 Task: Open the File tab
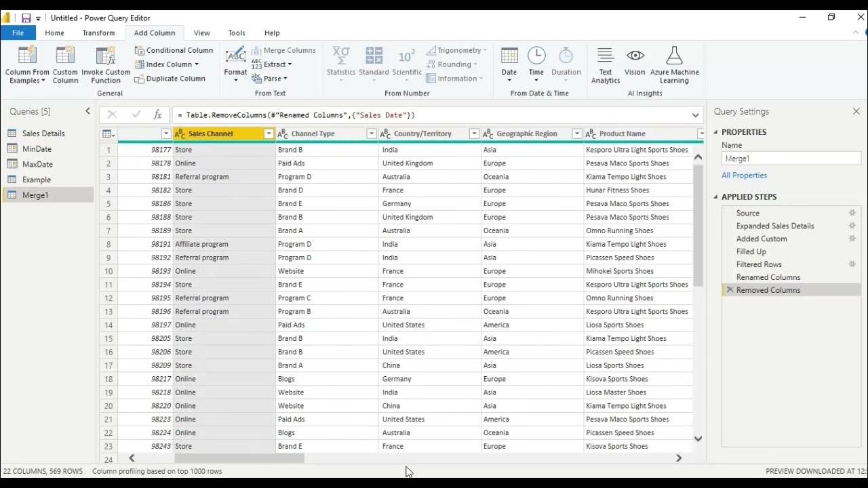(x=18, y=33)
